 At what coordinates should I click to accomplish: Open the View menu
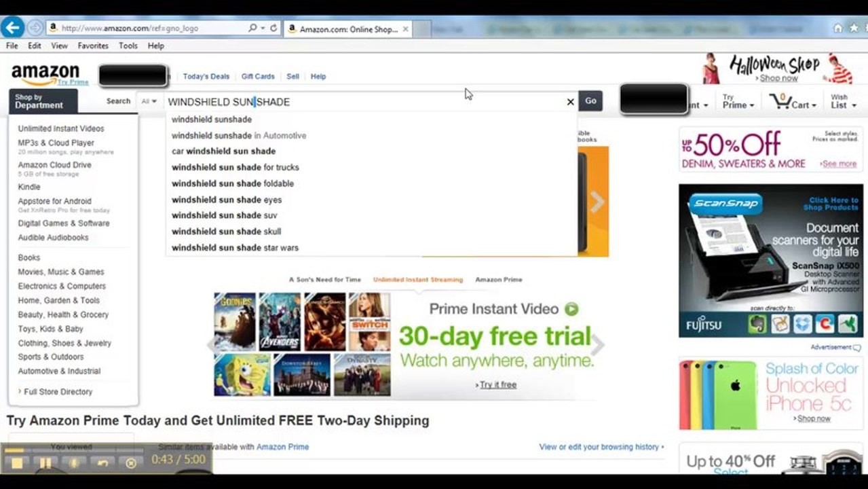[x=60, y=46]
